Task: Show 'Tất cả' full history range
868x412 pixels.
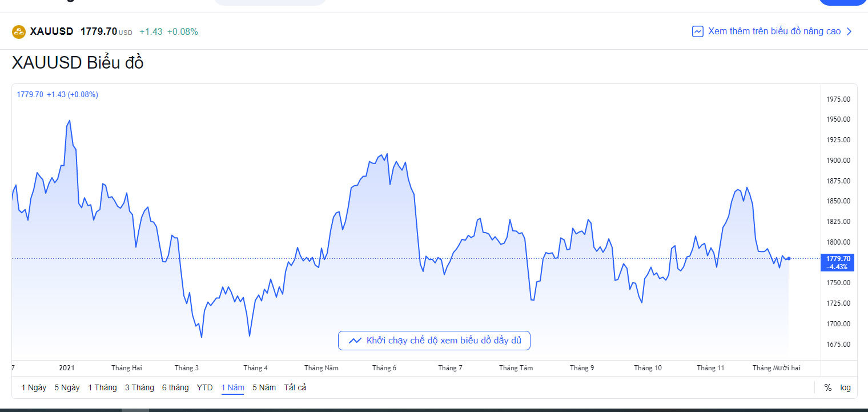Action: 295,387
